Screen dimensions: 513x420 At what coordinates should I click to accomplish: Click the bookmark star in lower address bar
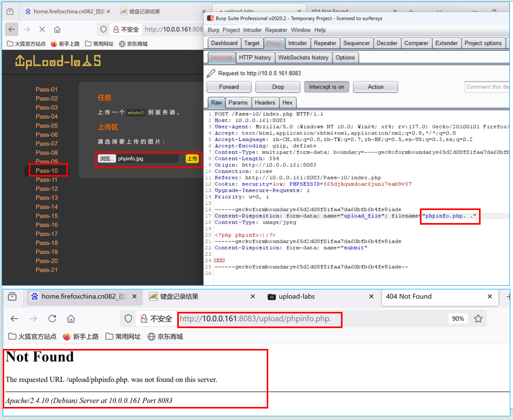pyautogui.click(x=478, y=319)
